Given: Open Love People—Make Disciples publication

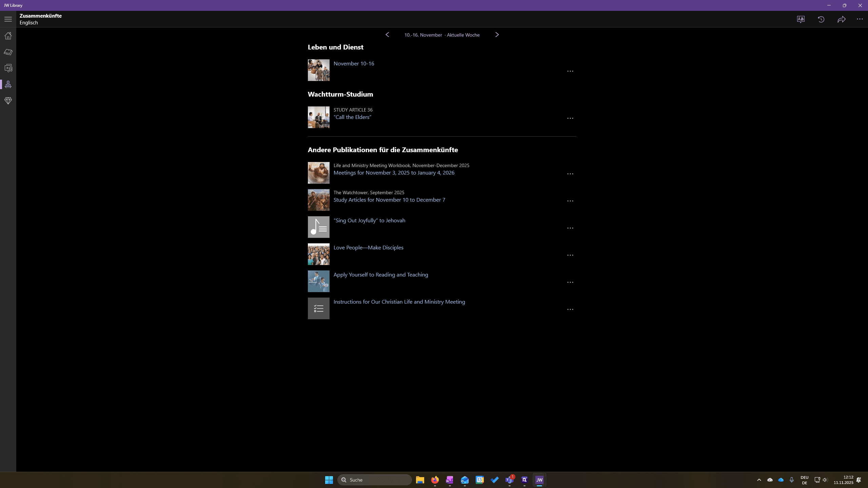Looking at the screenshot, I should (368, 248).
